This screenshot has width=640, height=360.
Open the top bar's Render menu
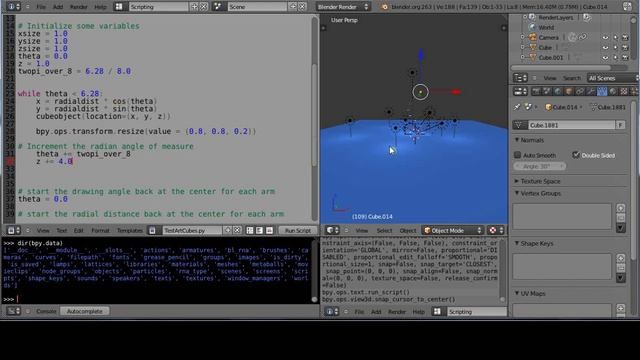coord(78,7)
